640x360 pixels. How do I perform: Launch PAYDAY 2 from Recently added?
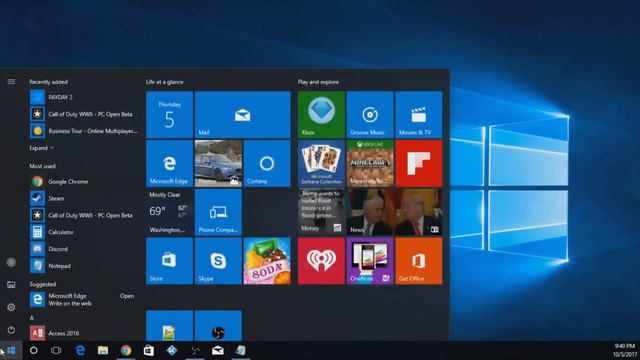[x=84, y=97]
